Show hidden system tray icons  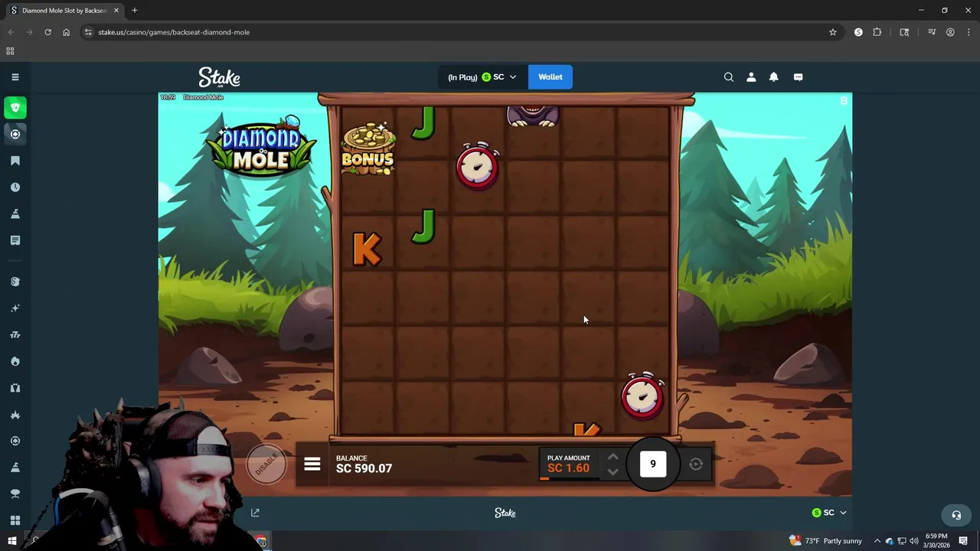pos(877,541)
